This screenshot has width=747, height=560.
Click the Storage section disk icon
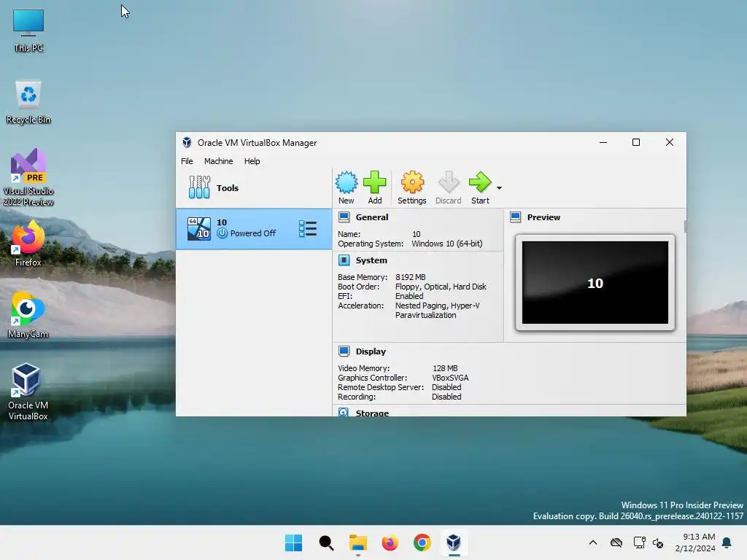pos(344,412)
